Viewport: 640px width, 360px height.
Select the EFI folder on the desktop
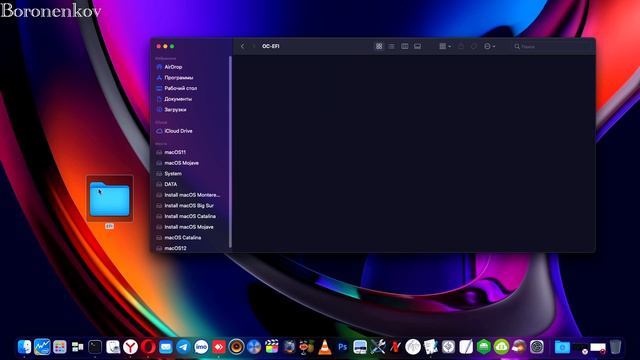coord(109,199)
